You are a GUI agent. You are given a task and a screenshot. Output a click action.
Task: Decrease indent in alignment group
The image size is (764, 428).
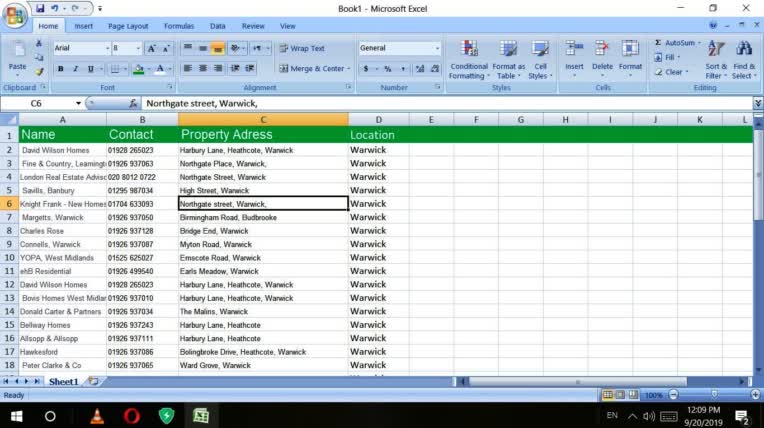click(235, 68)
